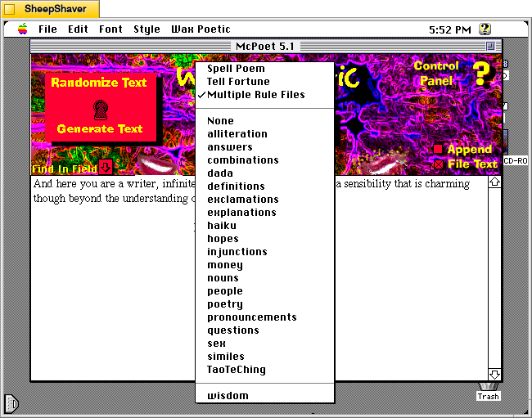This screenshot has height=418, width=532.
Task: Select the hopes rule file
Action: pos(264,239)
